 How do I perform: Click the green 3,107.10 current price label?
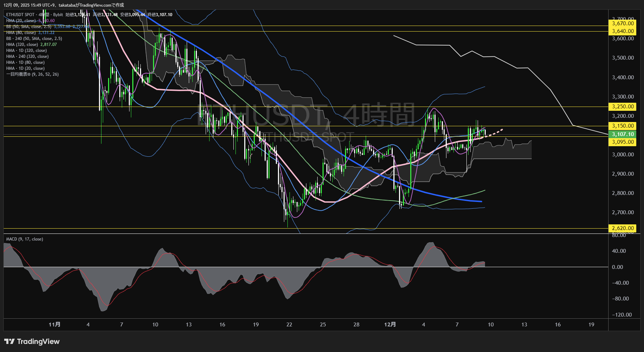coord(623,134)
